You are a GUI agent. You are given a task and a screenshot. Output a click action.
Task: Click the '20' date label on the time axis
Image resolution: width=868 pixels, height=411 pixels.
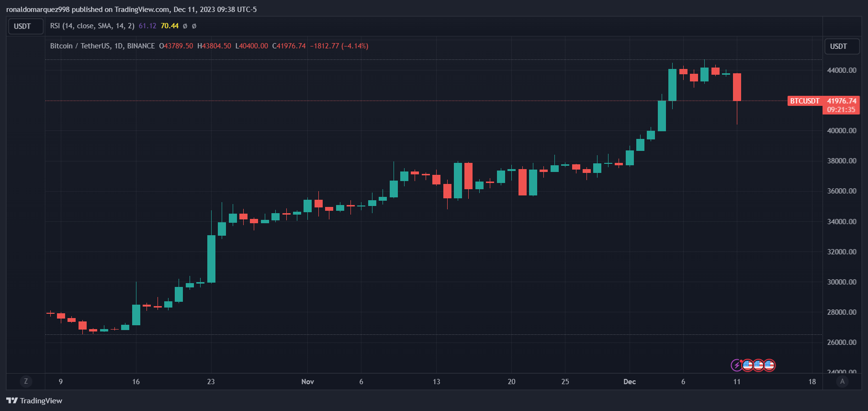(x=512, y=382)
